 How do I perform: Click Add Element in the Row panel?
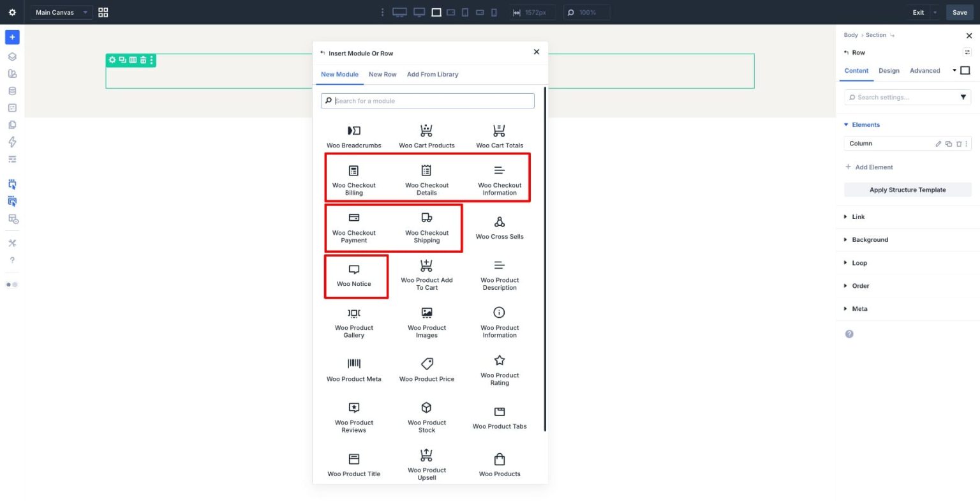869,167
